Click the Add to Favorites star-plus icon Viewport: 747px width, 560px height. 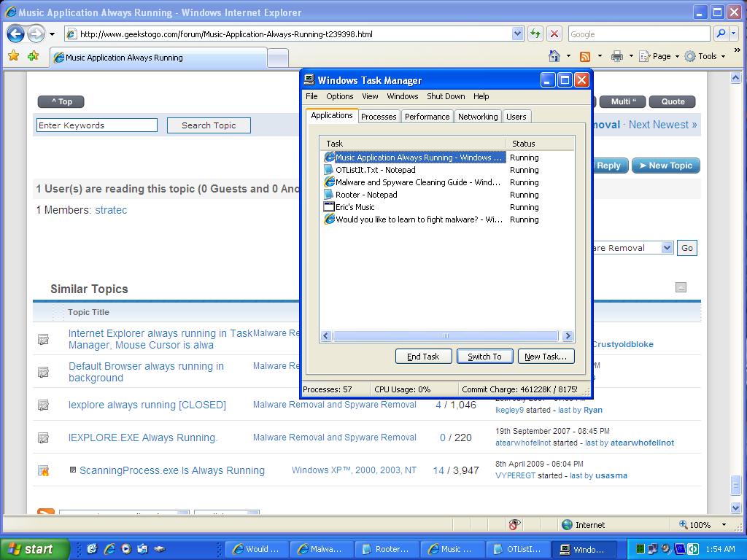[x=34, y=56]
